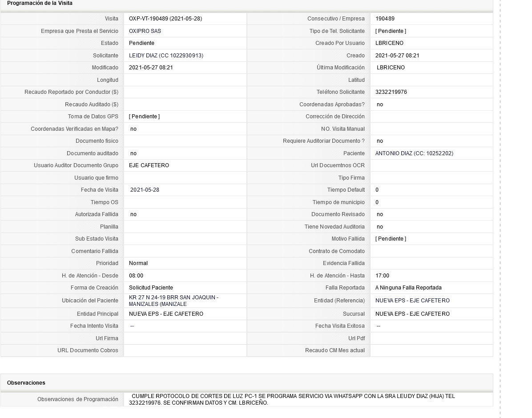Click Programación de la Visita header
The height and width of the screenshot is (418, 532).
[40, 3]
